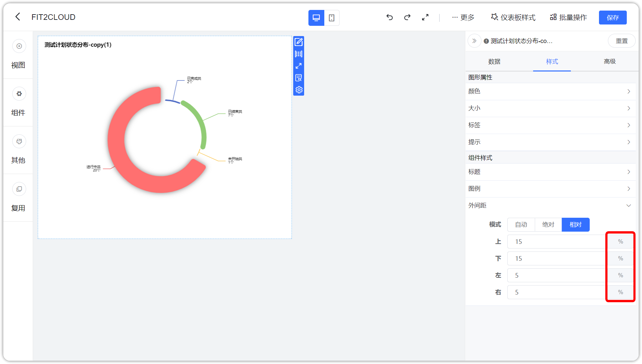
Task: Switch to the 高级 tab
Action: pos(610,62)
